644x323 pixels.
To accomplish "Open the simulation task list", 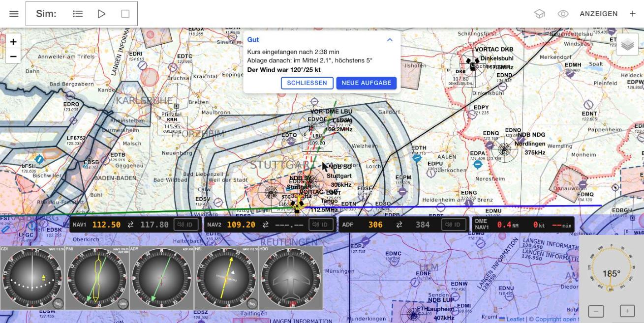I will pyautogui.click(x=78, y=14).
